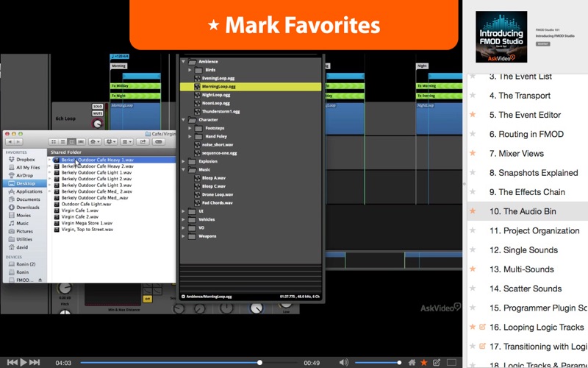Select Drone Loop.wav file icon
This screenshot has width=588, height=368.
pos(197,194)
